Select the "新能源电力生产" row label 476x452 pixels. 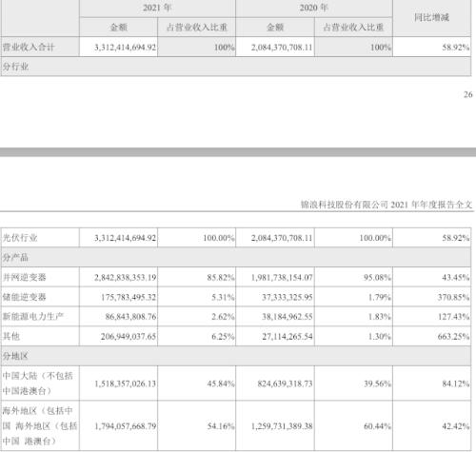(33, 316)
